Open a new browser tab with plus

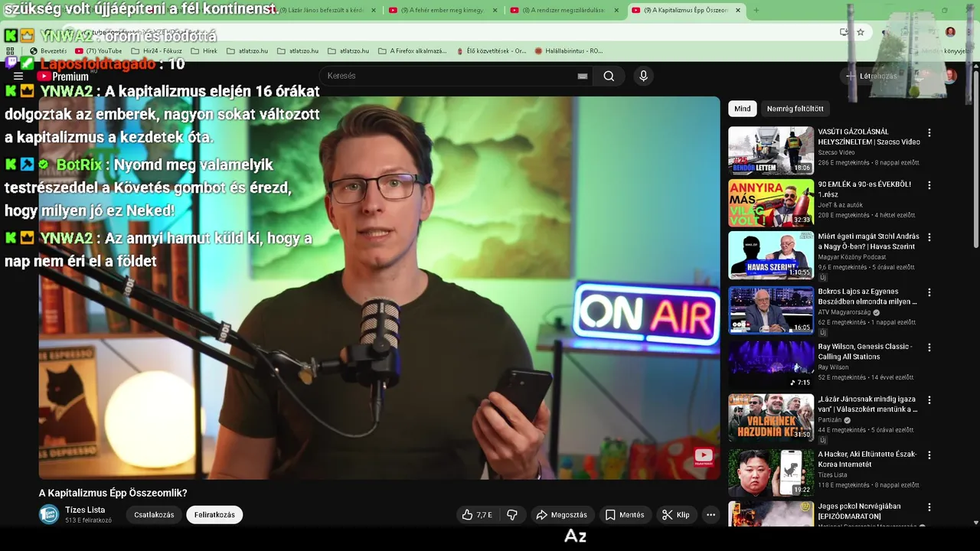point(756,10)
